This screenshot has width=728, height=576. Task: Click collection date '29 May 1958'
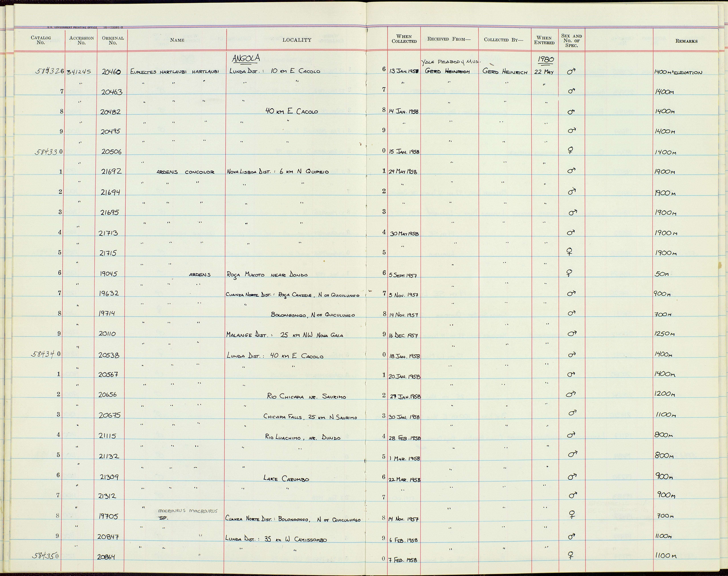pyautogui.click(x=403, y=172)
